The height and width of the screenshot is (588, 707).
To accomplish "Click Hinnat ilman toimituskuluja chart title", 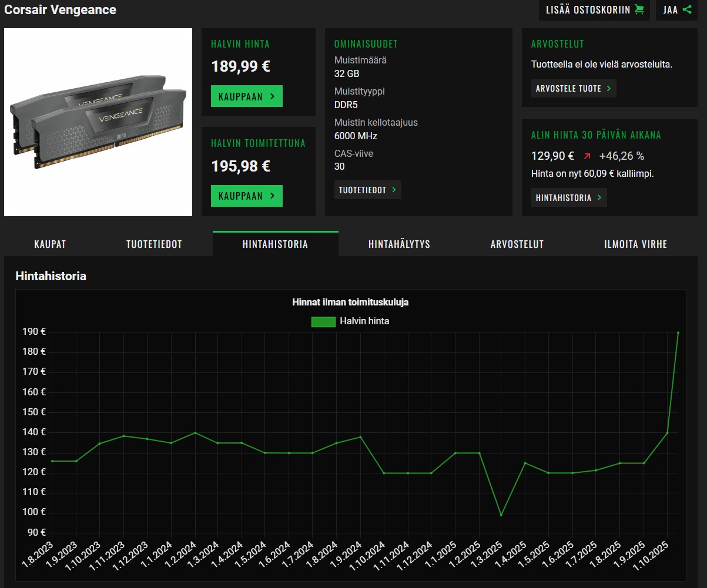I will click(x=350, y=303).
